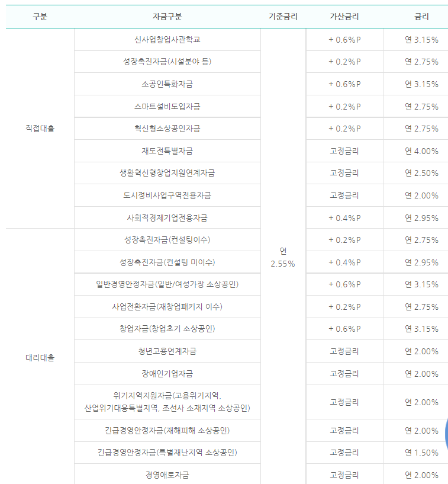Click '연 3.15%' in 일반경영안정자금 row

(x=421, y=284)
